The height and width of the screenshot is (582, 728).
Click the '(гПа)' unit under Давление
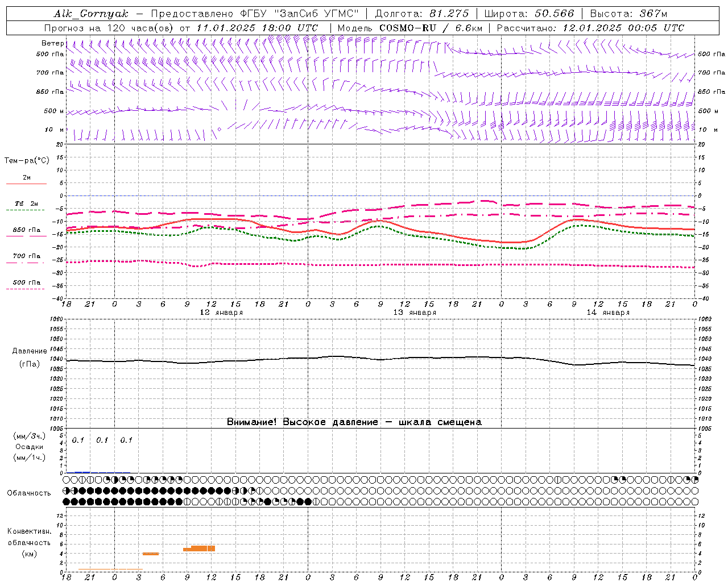coord(30,364)
